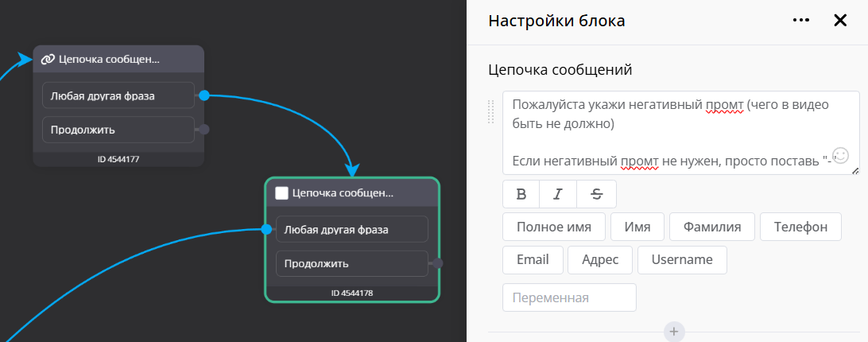This screenshot has height=342, width=868.
Task: Apply strikethrough formatting to message text
Action: (x=597, y=194)
